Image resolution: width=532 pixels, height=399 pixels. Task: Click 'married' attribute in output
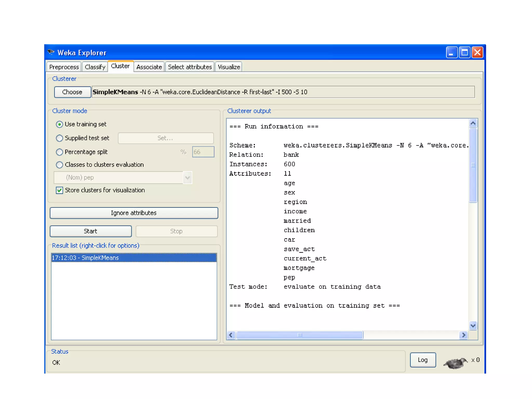click(x=297, y=221)
